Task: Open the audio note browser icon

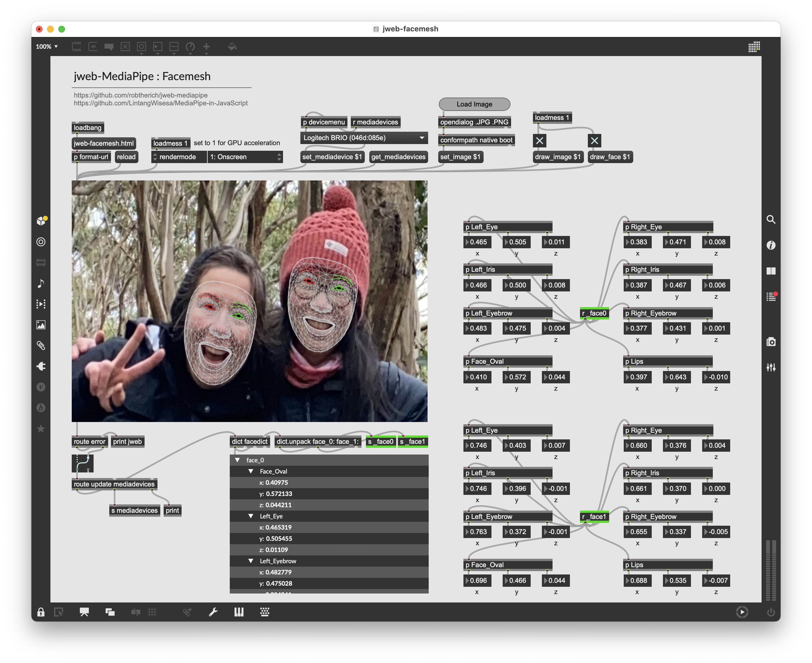Action: tap(41, 283)
